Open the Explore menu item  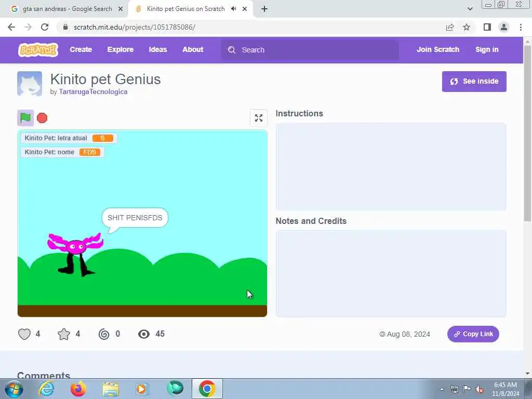coord(121,49)
